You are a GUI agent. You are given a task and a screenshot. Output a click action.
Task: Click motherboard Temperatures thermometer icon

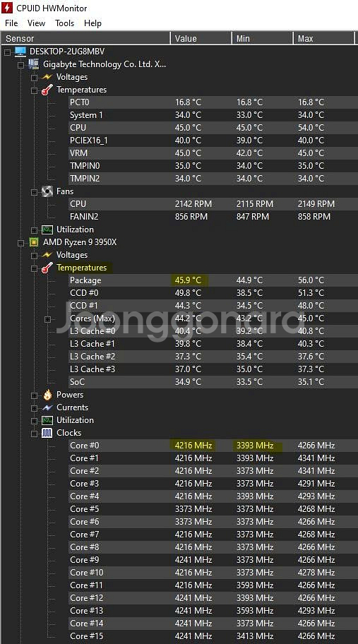(x=47, y=90)
